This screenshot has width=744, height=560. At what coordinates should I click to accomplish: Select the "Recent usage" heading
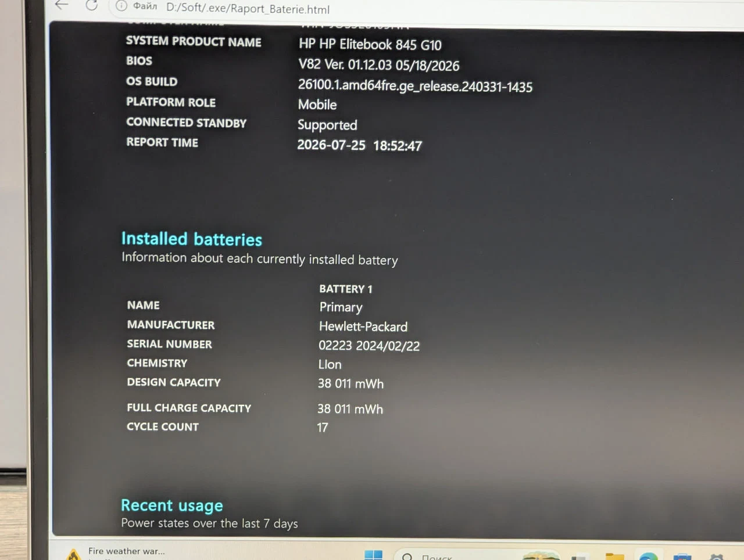[172, 505]
